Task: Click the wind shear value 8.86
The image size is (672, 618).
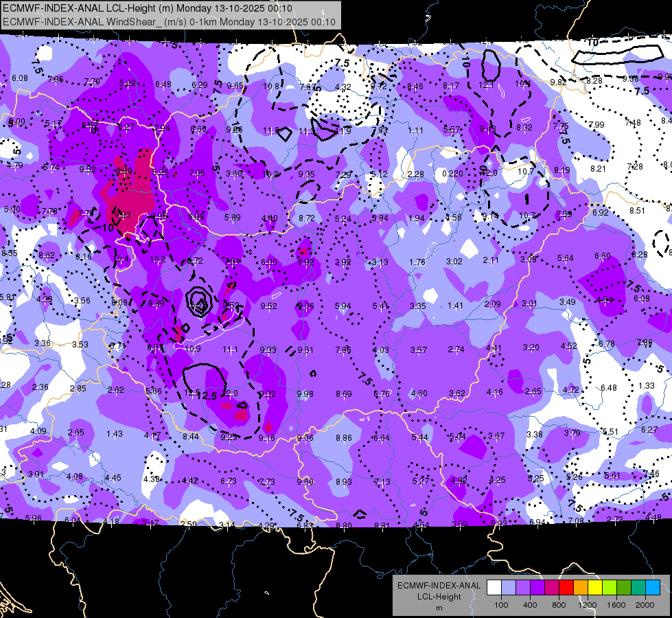Action: 344,438
